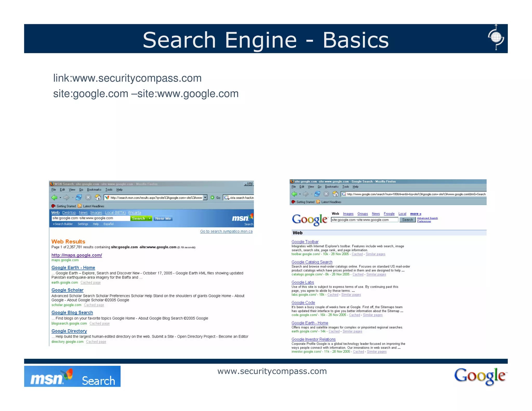The width and height of the screenshot is (532, 411).
Task: Open Google Advanced Search link
Action: (427, 218)
